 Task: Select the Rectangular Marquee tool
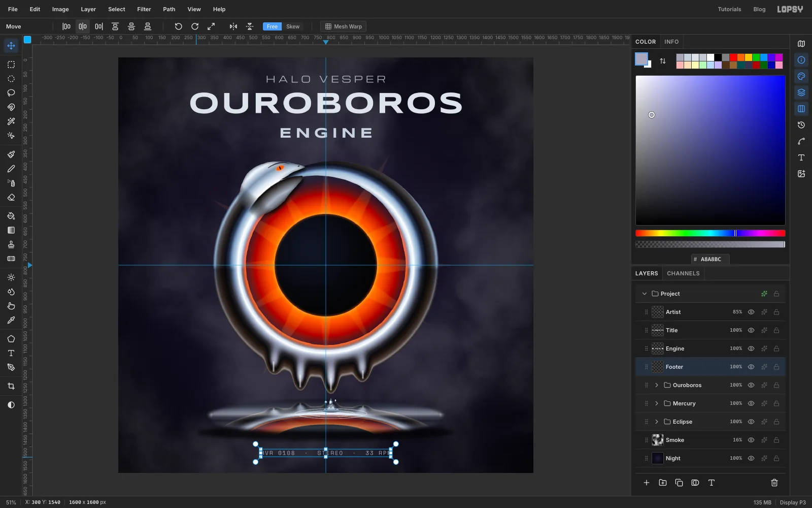(11, 65)
